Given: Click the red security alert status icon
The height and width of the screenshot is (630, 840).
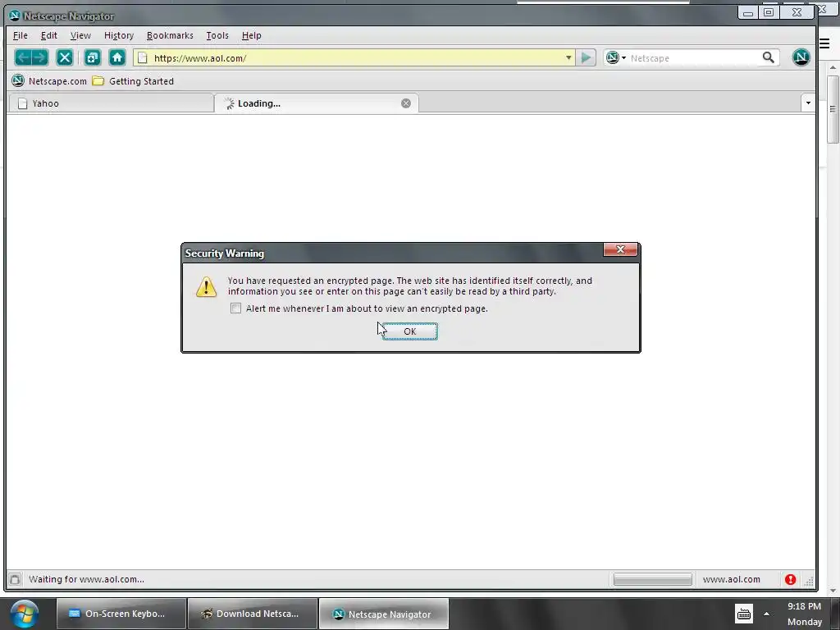Looking at the screenshot, I should tap(790, 579).
